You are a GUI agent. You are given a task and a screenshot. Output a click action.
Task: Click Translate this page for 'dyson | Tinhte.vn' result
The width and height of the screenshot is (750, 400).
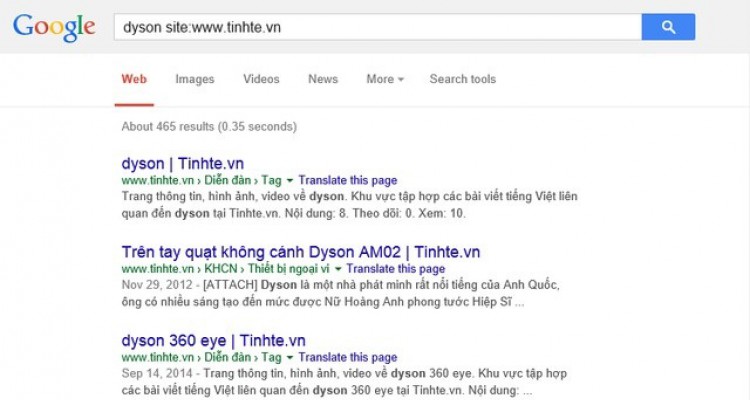(348, 180)
